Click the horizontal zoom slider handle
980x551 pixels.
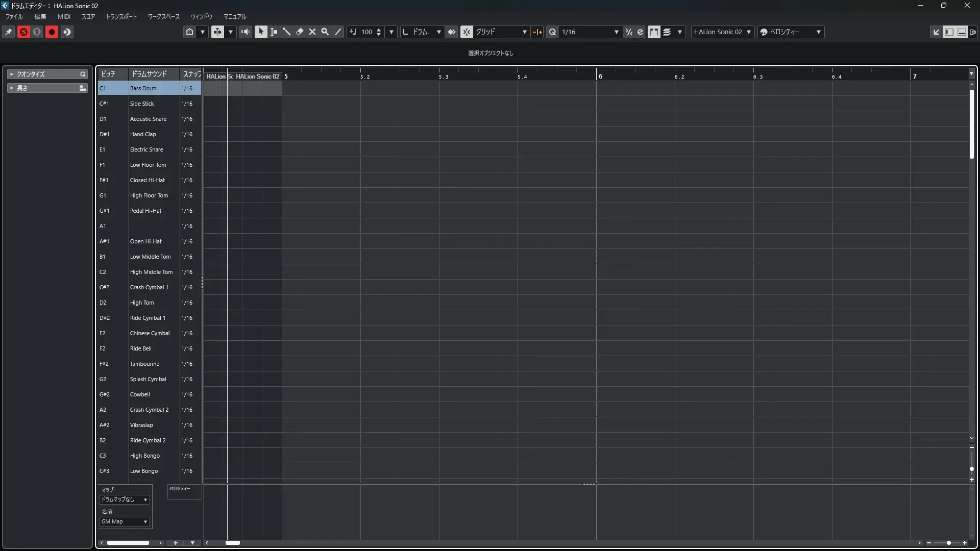click(x=948, y=543)
